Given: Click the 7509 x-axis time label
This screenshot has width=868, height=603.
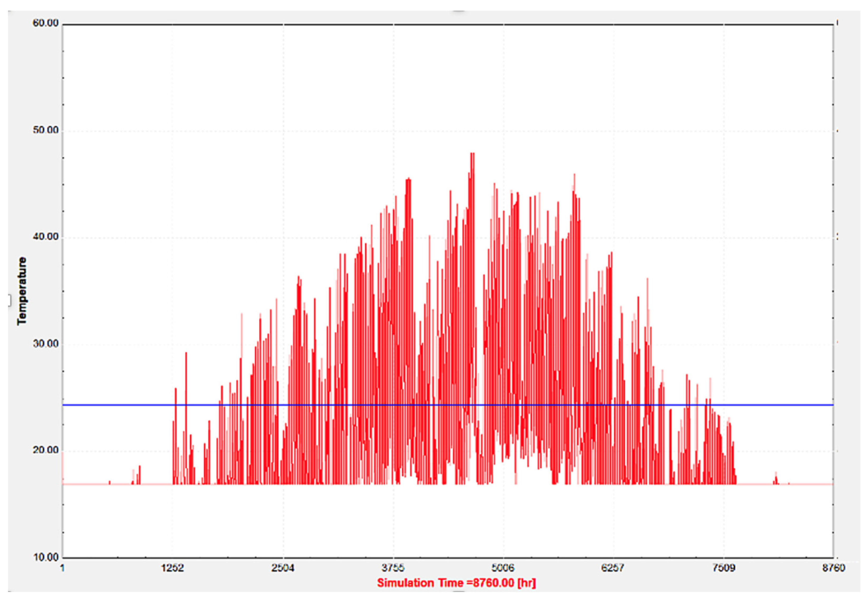Looking at the screenshot, I should tap(724, 568).
